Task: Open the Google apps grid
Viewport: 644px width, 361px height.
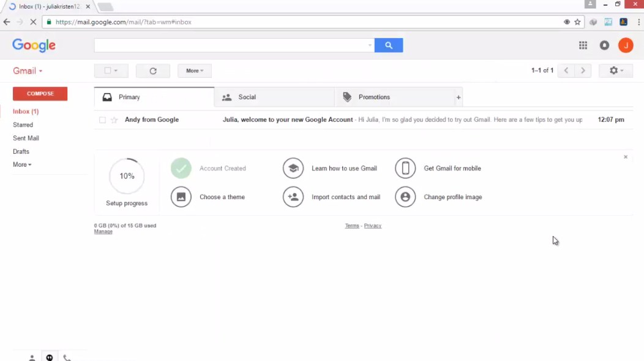Action: (x=583, y=45)
